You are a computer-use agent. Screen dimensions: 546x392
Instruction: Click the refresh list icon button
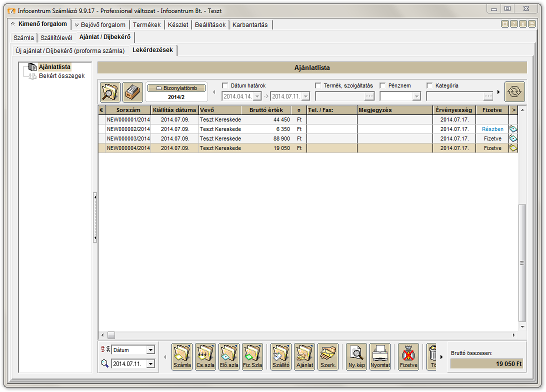pos(514,91)
